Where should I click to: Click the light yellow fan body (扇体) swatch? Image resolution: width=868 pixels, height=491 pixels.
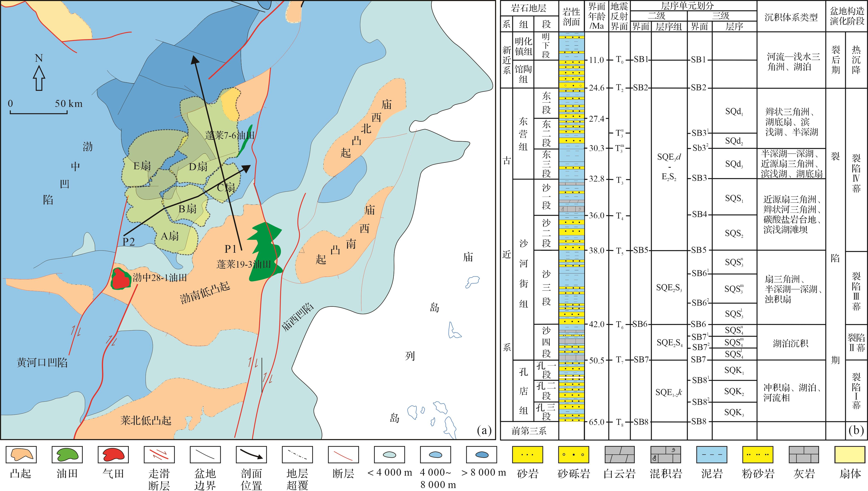pyautogui.click(x=850, y=455)
